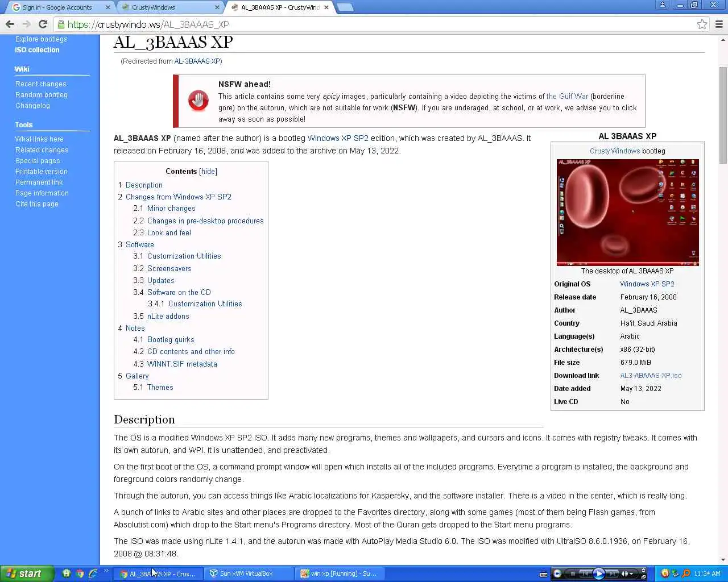Bookmark this page with the star icon
Viewport: 728px width, 582px height.
coord(702,24)
